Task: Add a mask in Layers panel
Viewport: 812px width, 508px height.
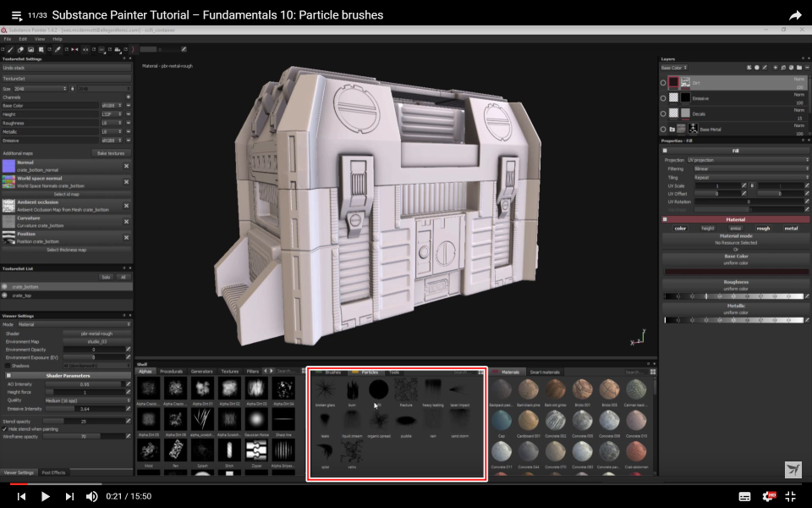Action: [x=756, y=68]
